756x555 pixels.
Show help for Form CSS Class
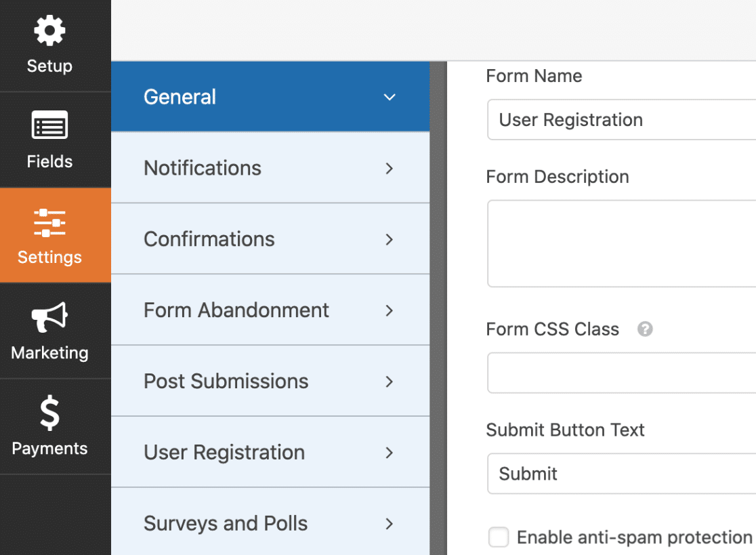pos(645,329)
